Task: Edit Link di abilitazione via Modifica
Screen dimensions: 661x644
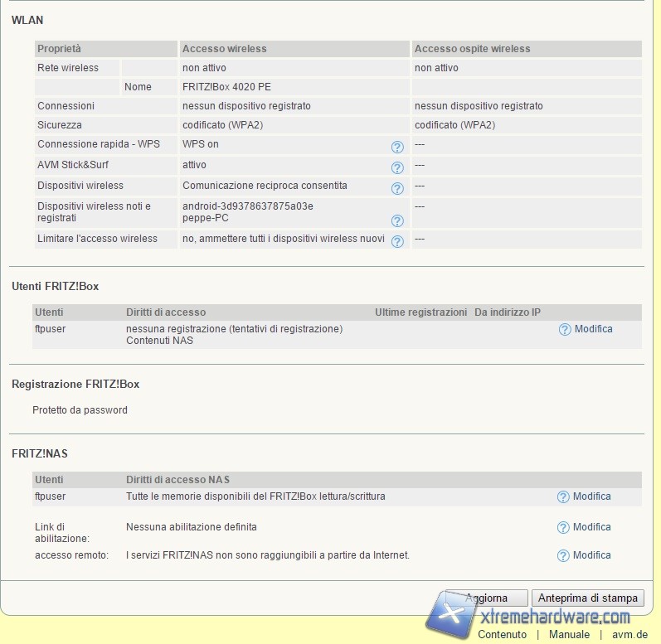Action: pyautogui.click(x=591, y=527)
